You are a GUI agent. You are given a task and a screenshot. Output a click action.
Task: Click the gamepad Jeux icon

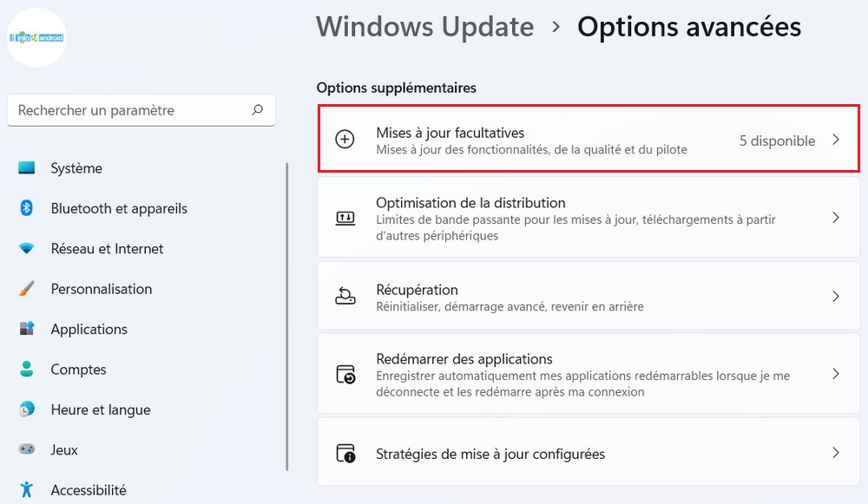coord(27,449)
